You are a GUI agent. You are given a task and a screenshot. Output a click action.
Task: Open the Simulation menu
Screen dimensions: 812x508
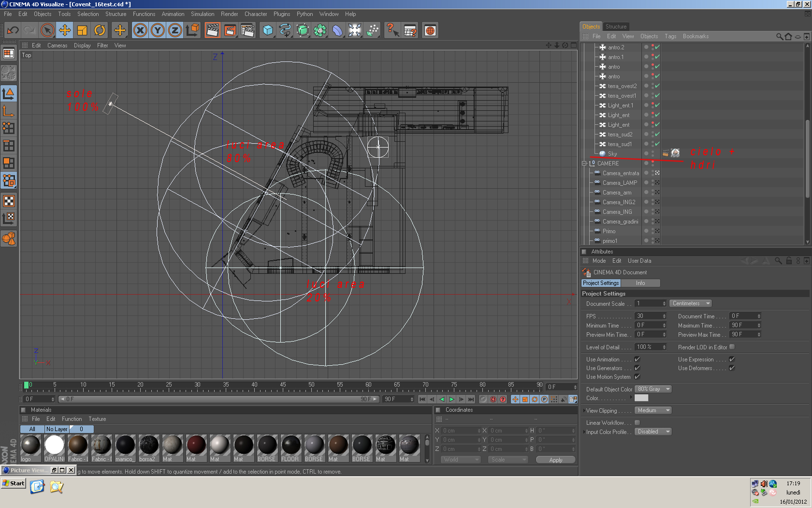[x=202, y=14]
